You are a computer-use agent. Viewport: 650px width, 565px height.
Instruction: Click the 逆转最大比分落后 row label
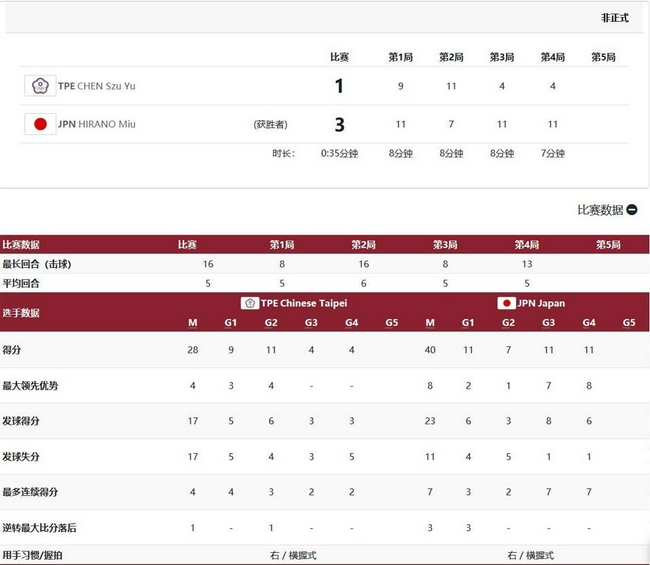39,528
